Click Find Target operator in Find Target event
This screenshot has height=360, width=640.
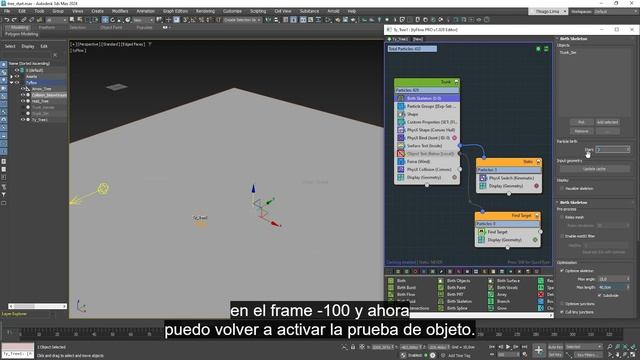[508, 232]
